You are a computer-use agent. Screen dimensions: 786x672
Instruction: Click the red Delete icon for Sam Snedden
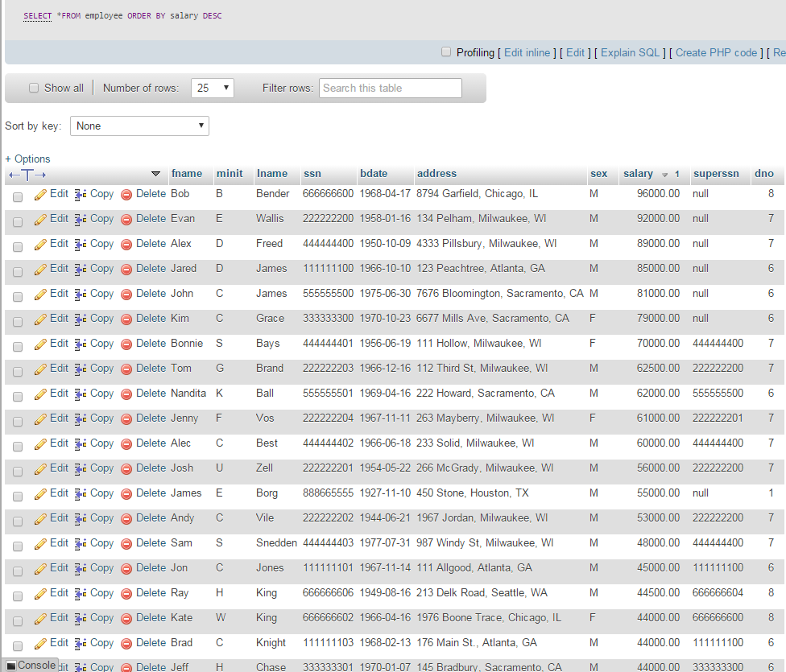[x=126, y=544]
